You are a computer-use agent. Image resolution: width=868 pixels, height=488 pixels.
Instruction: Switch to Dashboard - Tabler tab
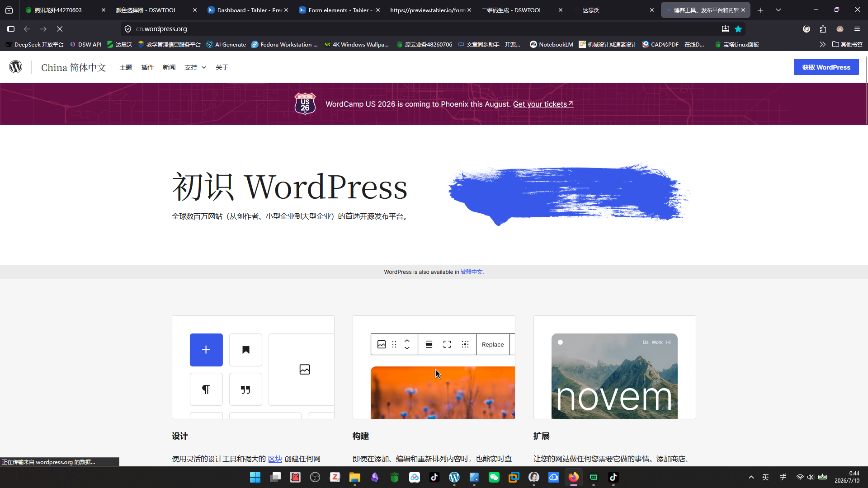tap(248, 10)
